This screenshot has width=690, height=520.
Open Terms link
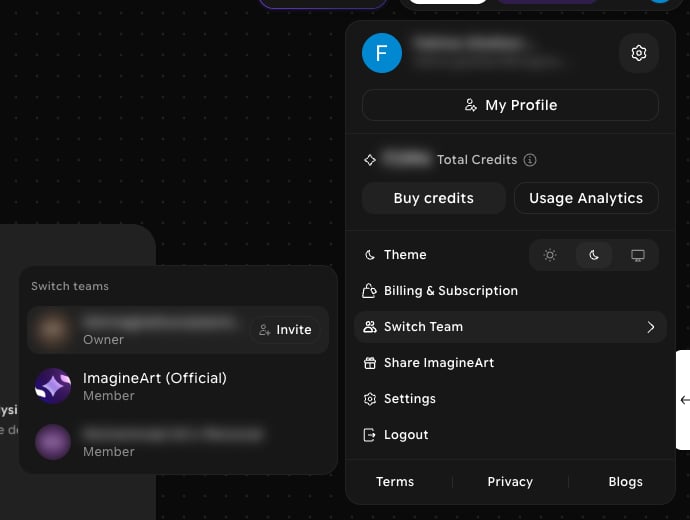[x=395, y=482]
